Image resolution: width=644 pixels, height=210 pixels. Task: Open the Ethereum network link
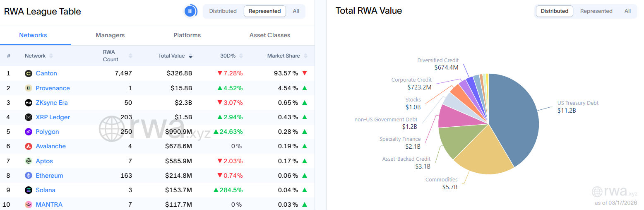click(50, 176)
